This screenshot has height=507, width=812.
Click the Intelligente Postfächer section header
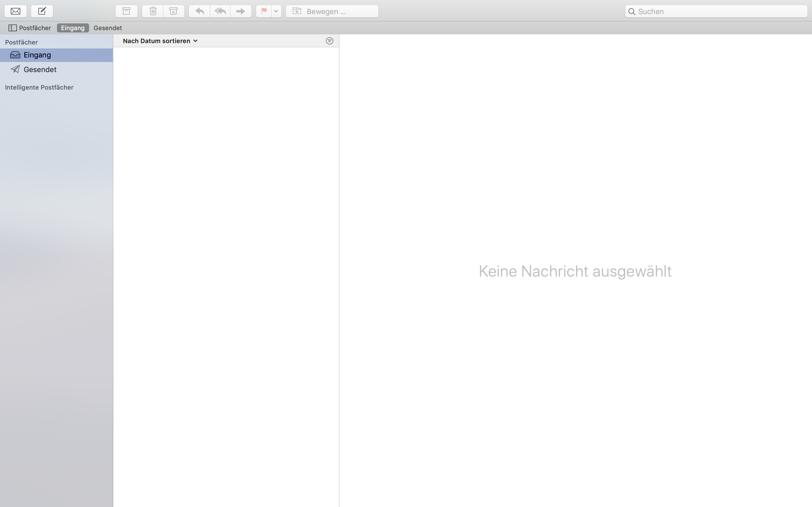(x=39, y=88)
